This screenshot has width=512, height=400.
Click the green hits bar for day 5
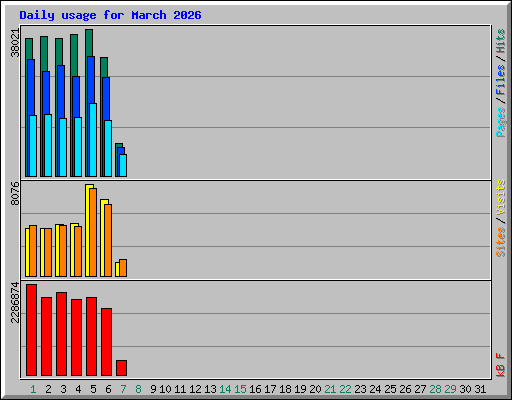coord(89,43)
